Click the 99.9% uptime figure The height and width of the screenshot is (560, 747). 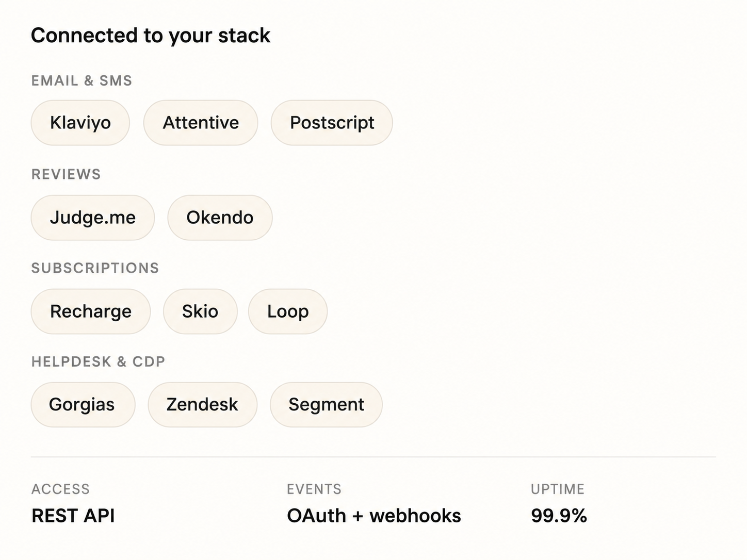(559, 516)
